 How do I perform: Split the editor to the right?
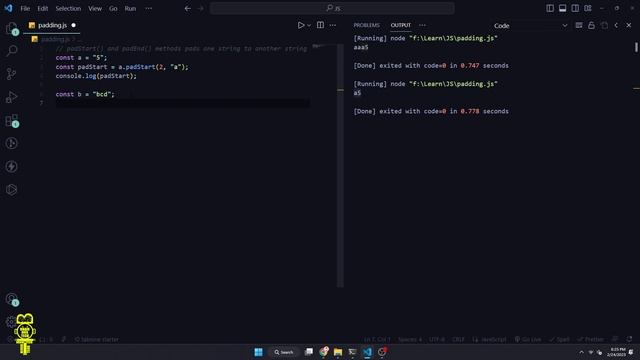pyautogui.click(x=320, y=25)
